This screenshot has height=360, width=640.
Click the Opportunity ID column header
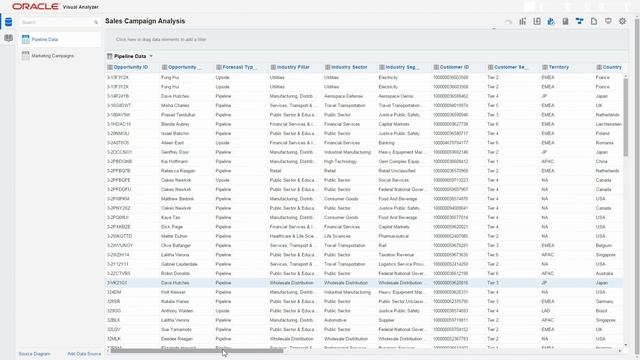(131, 67)
